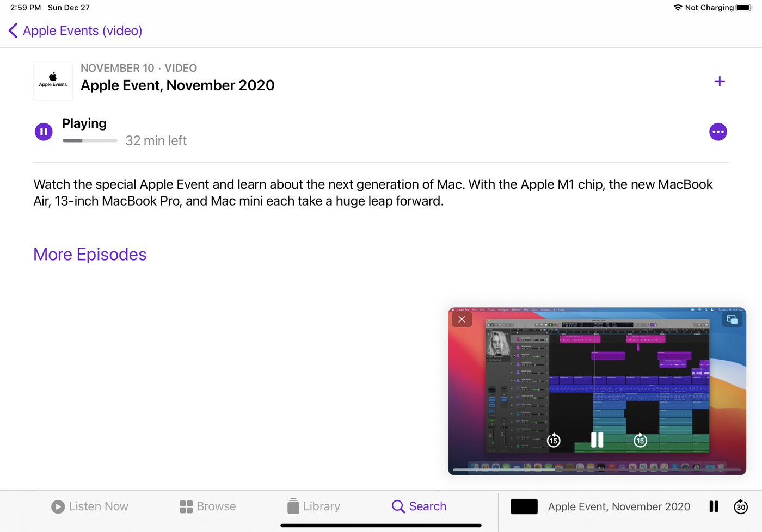762x532 pixels.
Task: Click the Playing status label
Action: pyautogui.click(x=84, y=123)
